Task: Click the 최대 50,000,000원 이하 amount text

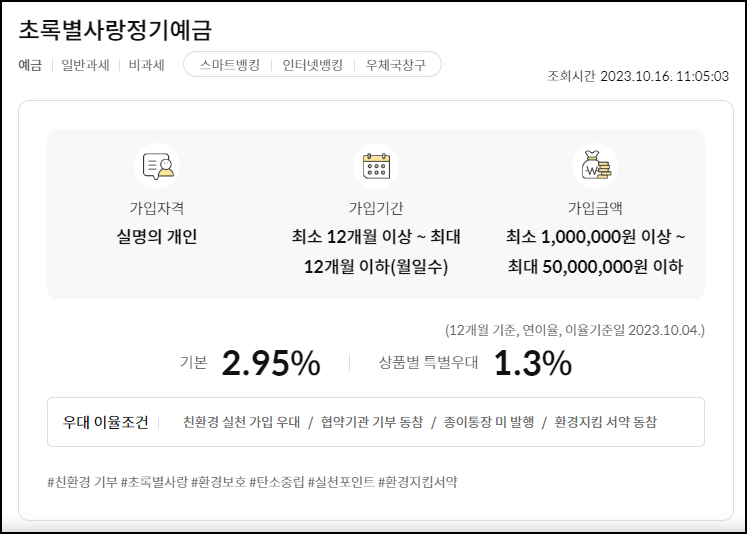Action: (595, 266)
